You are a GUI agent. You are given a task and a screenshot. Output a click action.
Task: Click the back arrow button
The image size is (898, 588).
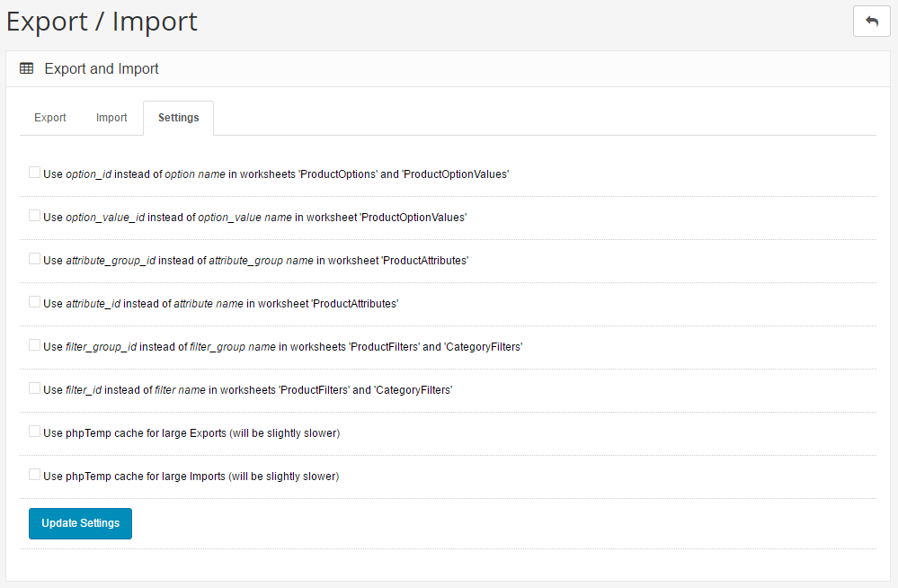(x=871, y=22)
